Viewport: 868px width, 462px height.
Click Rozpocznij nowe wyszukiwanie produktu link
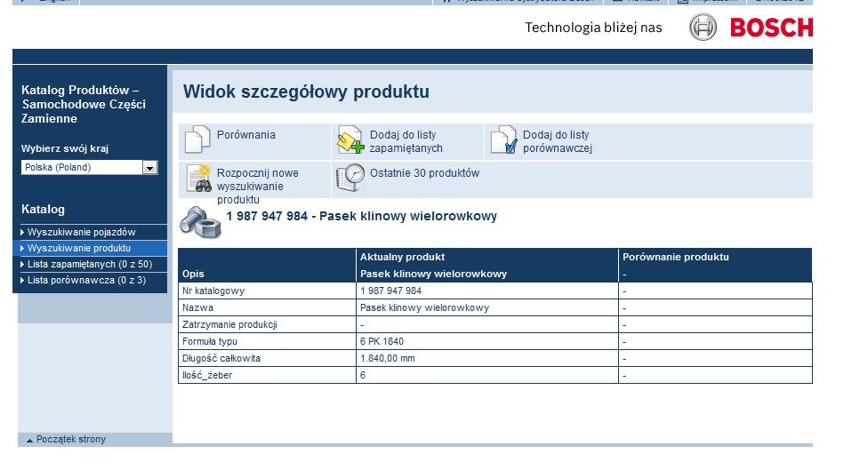pos(257,186)
